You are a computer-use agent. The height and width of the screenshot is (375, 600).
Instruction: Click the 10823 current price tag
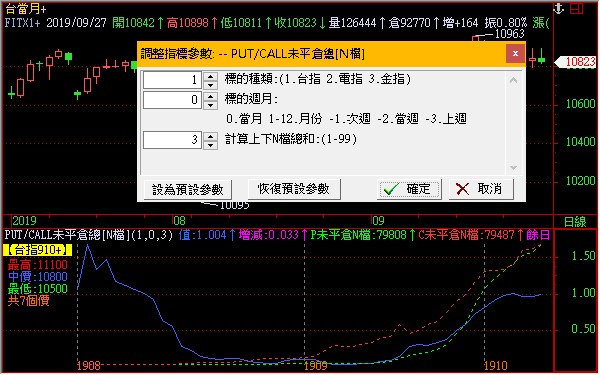(x=578, y=62)
